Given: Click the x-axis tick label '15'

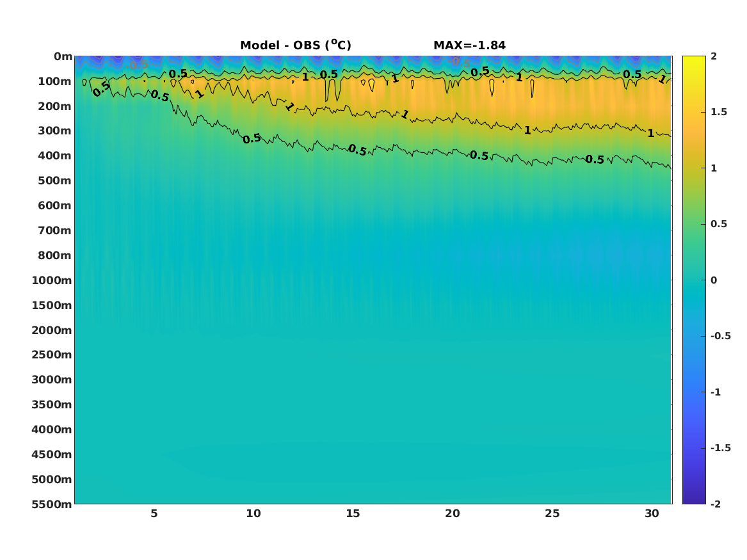Looking at the screenshot, I should 353,513.
